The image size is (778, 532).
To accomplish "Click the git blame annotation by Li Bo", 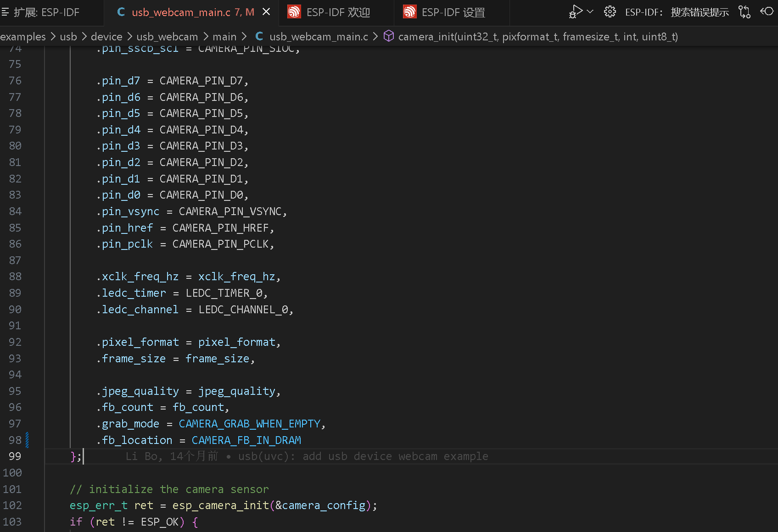I will tap(307, 456).
